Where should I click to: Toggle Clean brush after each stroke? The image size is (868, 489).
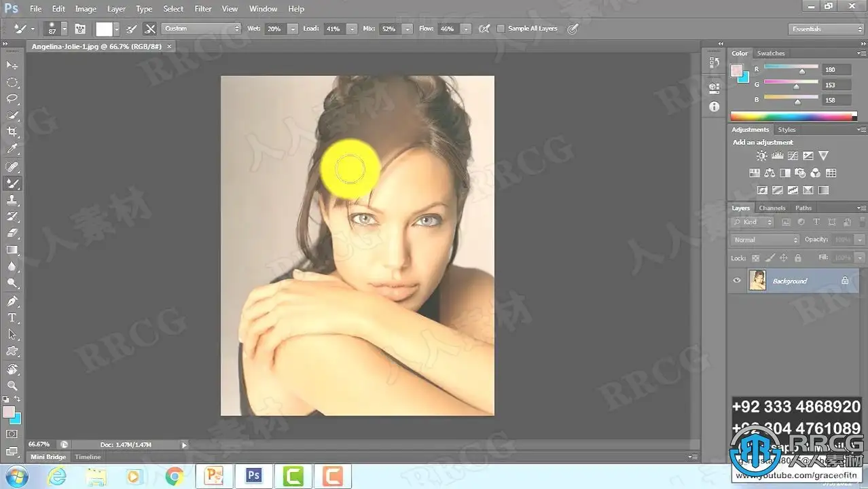pos(150,29)
